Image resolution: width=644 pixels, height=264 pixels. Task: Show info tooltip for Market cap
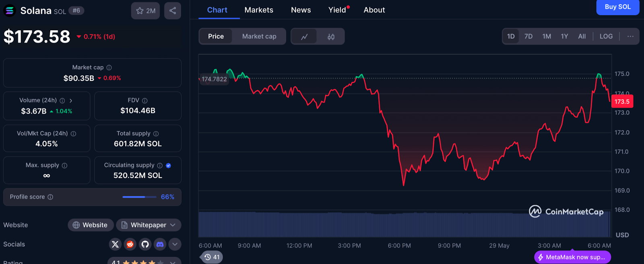109,68
